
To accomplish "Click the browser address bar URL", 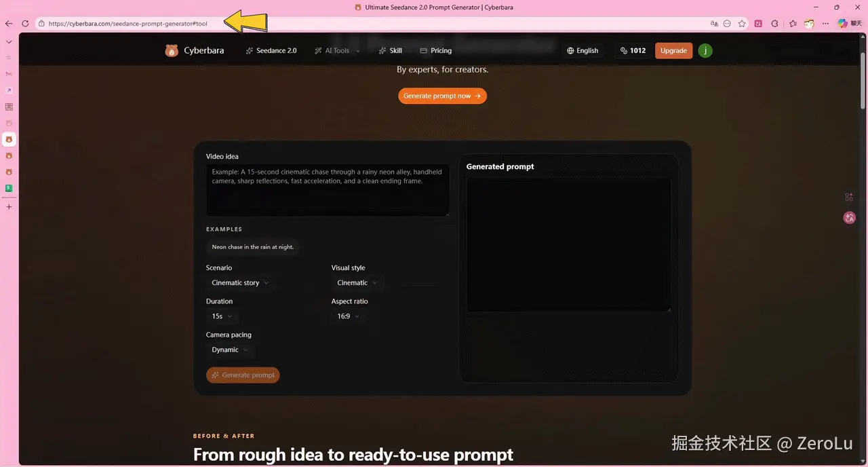I will [x=127, y=24].
